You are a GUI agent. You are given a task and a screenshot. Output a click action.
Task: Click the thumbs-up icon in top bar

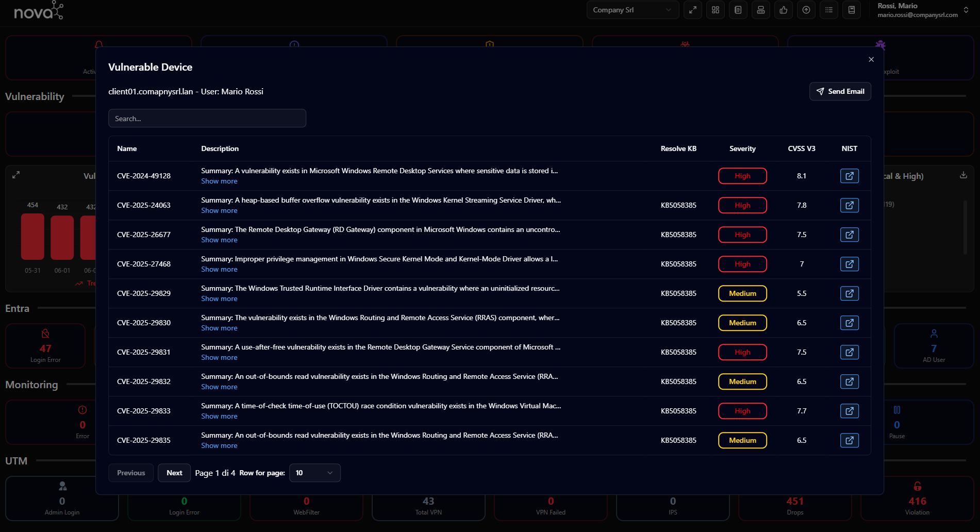pos(783,10)
